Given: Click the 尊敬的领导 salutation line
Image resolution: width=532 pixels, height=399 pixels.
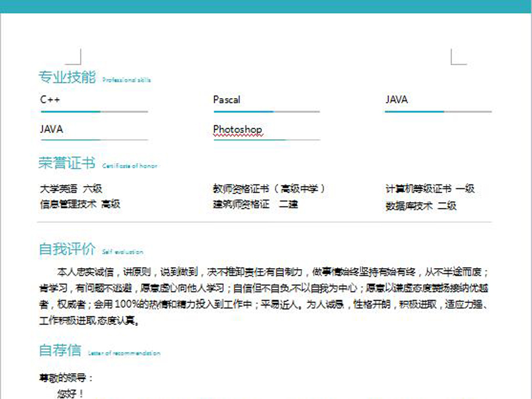Looking at the screenshot, I should (66, 378).
